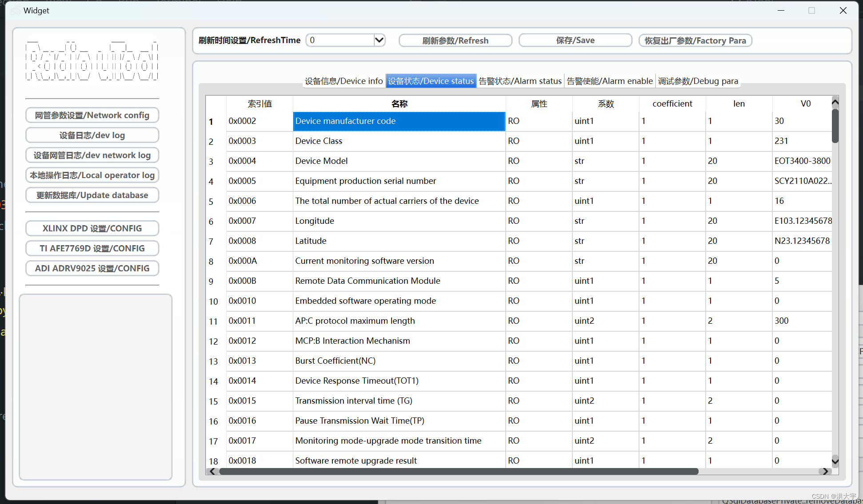Select TI AFE7769D 设置/CONFIG
The width and height of the screenshot is (863, 504).
93,247
